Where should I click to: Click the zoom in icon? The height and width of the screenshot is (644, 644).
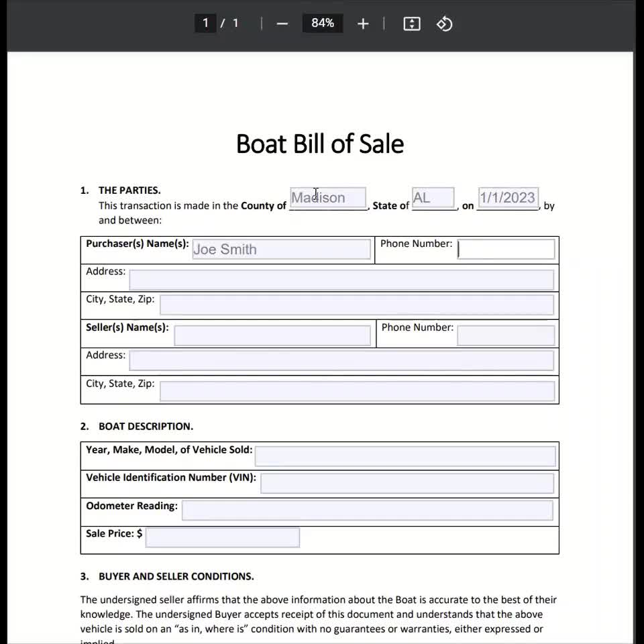click(362, 23)
